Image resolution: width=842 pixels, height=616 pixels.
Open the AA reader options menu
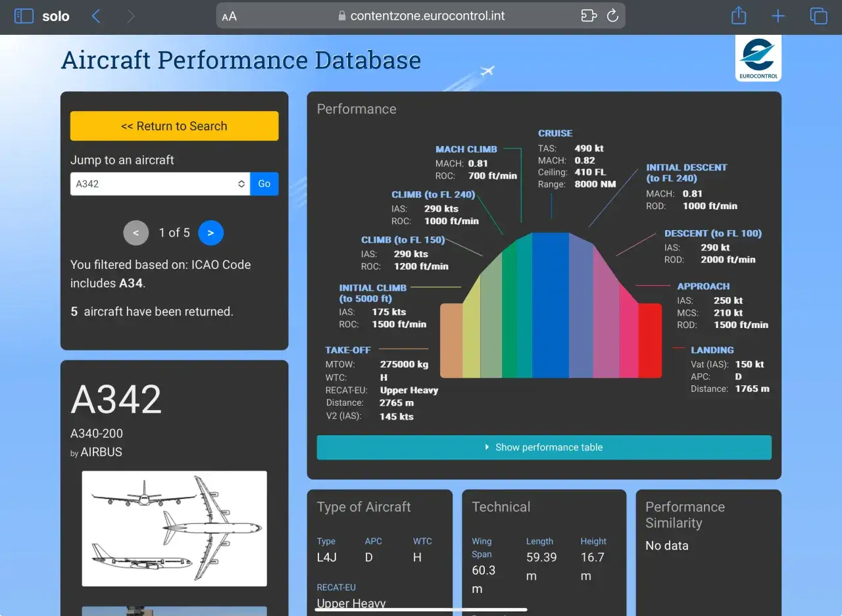pos(230,16)
